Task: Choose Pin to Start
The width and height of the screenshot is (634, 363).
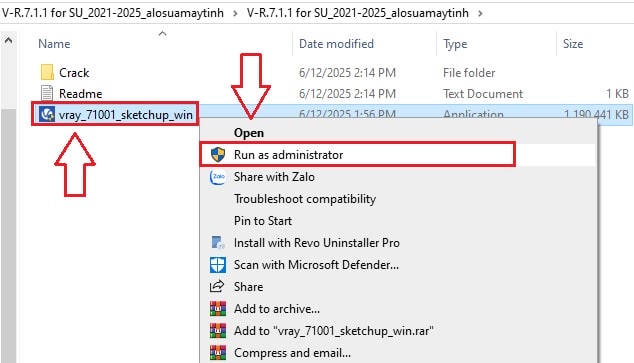Action: [x=263, y=221]
